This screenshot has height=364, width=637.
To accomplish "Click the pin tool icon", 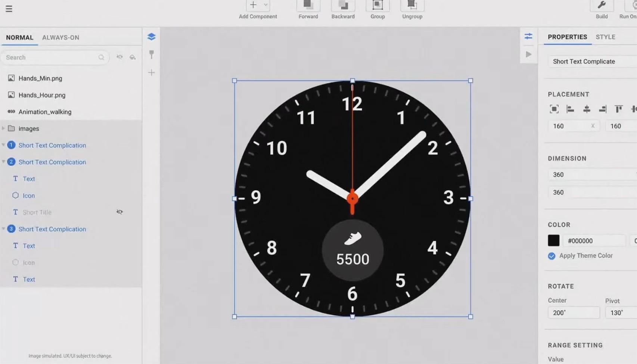I will pyautogui.click(x=151, y=55).
